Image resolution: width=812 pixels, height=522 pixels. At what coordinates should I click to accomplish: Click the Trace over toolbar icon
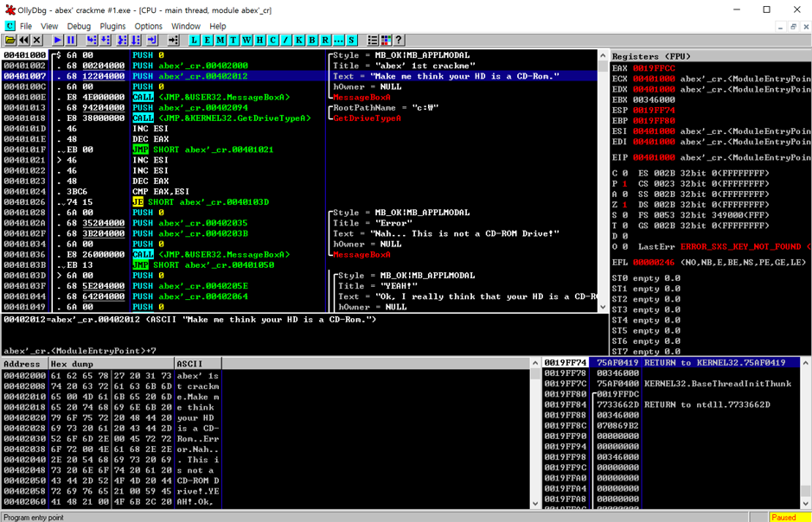point(136,40)
